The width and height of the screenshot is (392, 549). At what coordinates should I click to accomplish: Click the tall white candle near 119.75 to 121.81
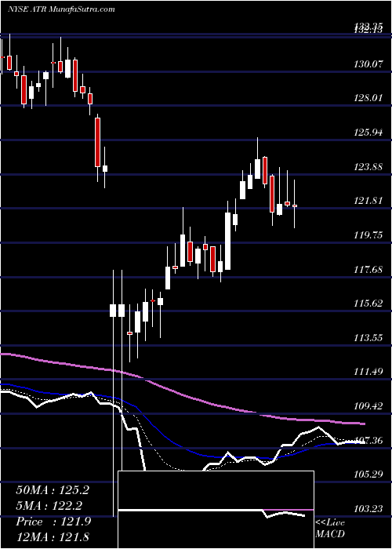228,241
